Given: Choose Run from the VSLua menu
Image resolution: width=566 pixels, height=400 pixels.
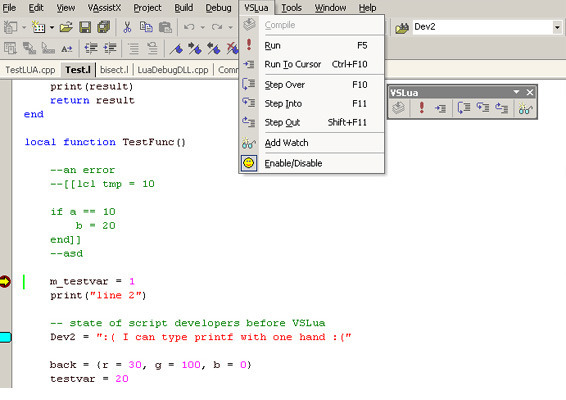Looking at the screenshot, I should (x=312, y=45).
